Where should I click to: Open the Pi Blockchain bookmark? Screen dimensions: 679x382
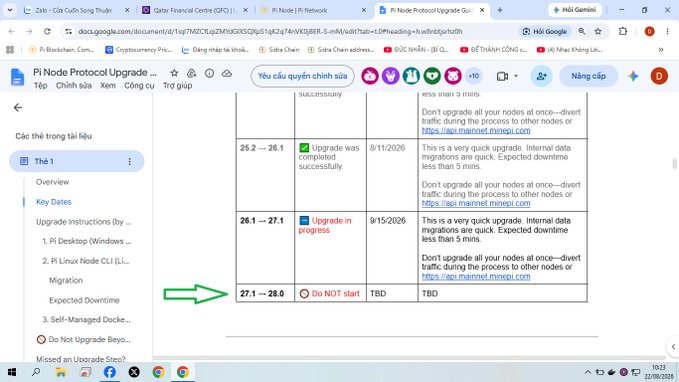pyautogui.click(x=61, y=50)
